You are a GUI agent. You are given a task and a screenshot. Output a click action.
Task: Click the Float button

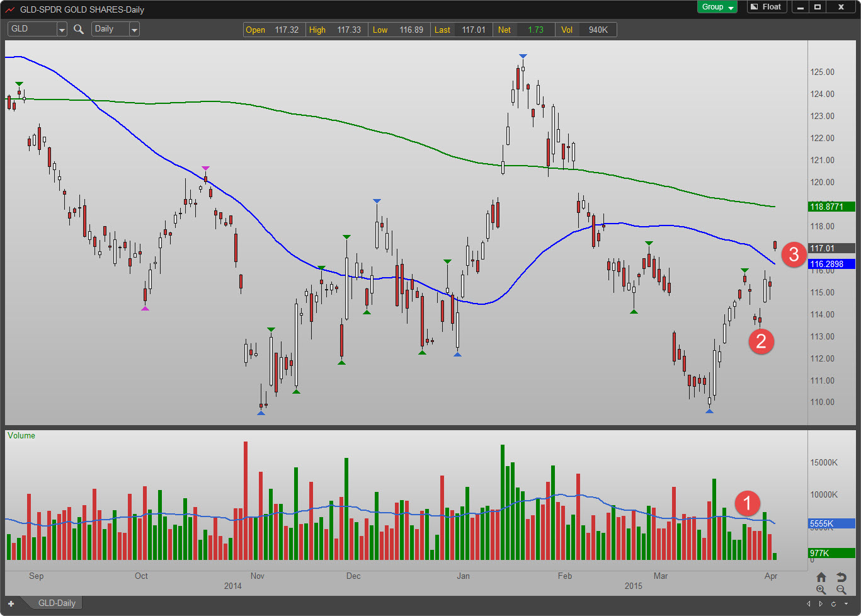[766, 7]
